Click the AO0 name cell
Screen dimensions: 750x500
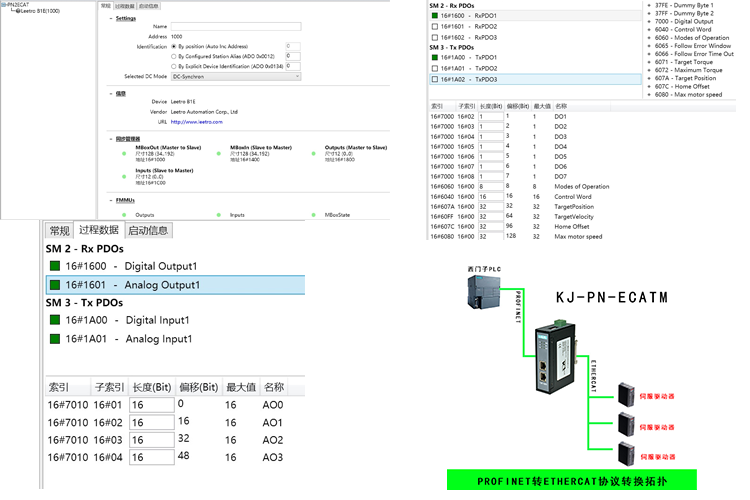click(x=273, y=405)
